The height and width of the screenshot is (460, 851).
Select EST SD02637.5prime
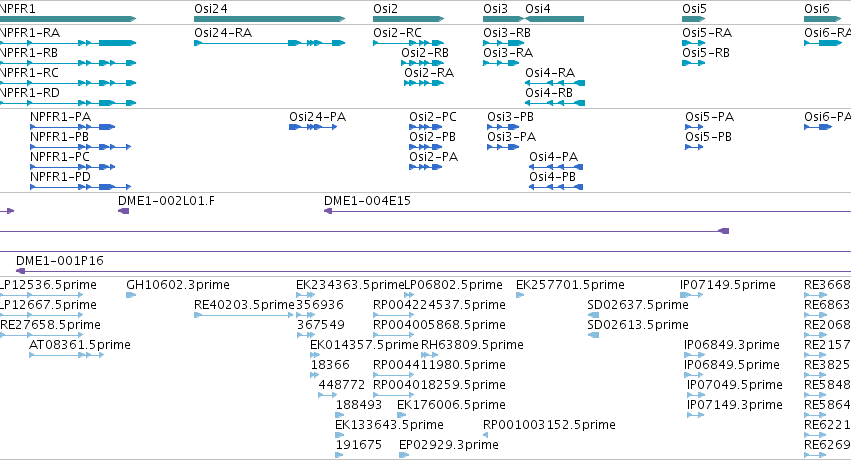593,315
